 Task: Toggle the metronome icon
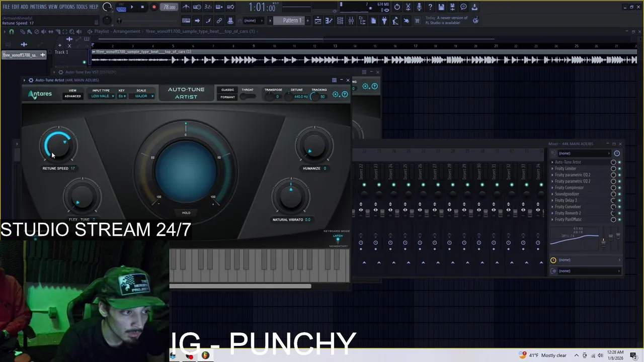[x=186, y=7]
